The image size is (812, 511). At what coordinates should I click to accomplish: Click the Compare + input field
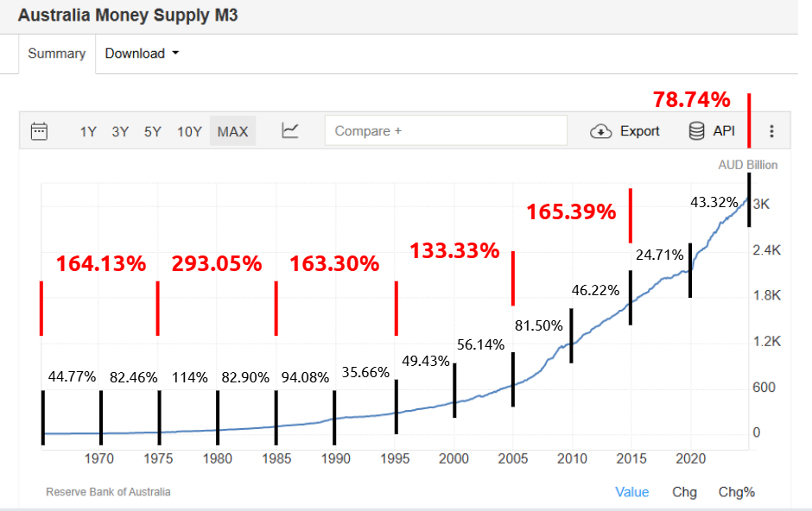pos(446,131)
